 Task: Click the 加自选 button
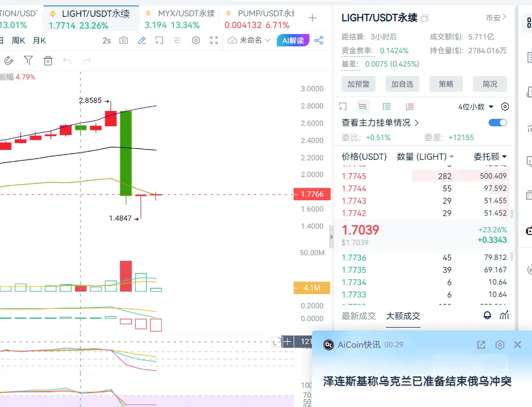[x=402, y=84]
